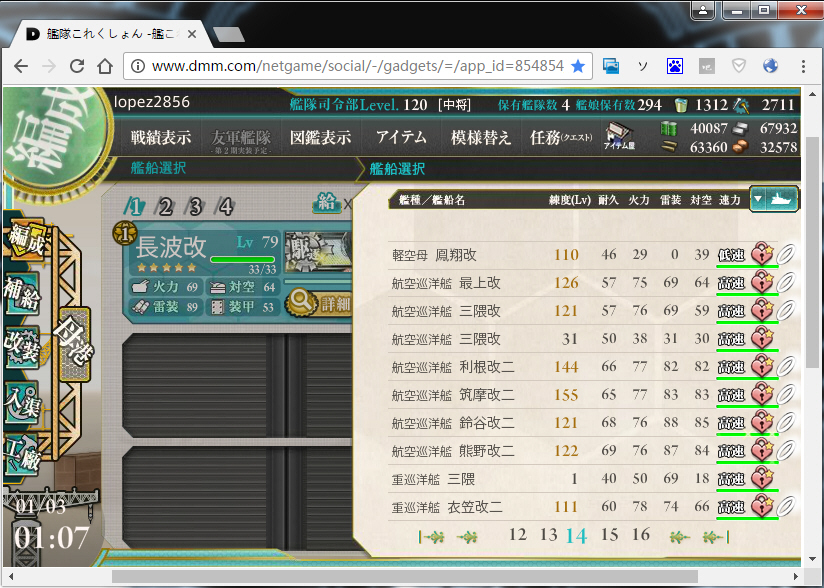Open the 編成 (Organize) side icon
Screen dimensions: 824x588
pyautogui.click(x=26, y=239)
